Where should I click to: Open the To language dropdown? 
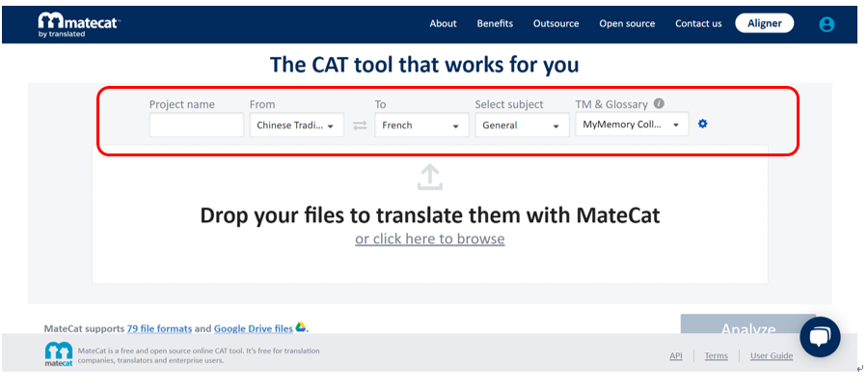(x=421, y=125)
